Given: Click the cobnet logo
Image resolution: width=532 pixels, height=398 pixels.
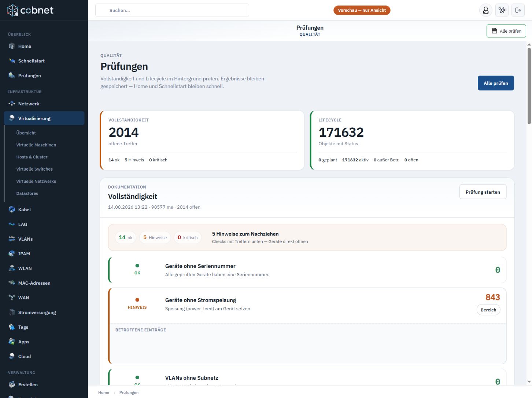Looking at the screenshot, I should click(30, 10).
